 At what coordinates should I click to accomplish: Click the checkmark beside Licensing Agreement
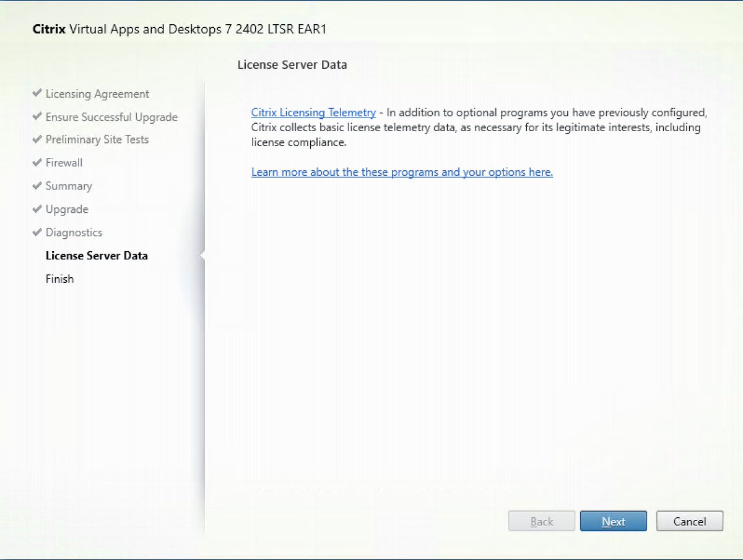point(37,93)
